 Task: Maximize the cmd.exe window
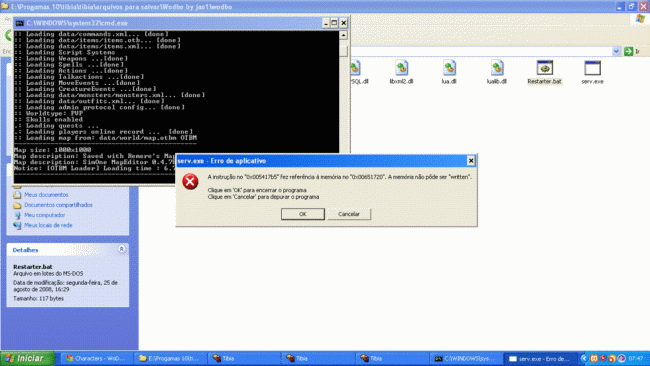click(334, 23)
